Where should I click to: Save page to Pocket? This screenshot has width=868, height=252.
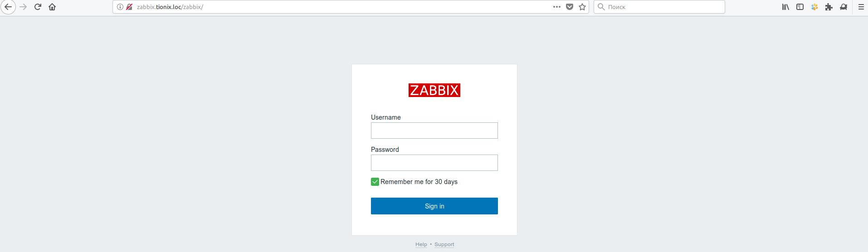[570, 7]
